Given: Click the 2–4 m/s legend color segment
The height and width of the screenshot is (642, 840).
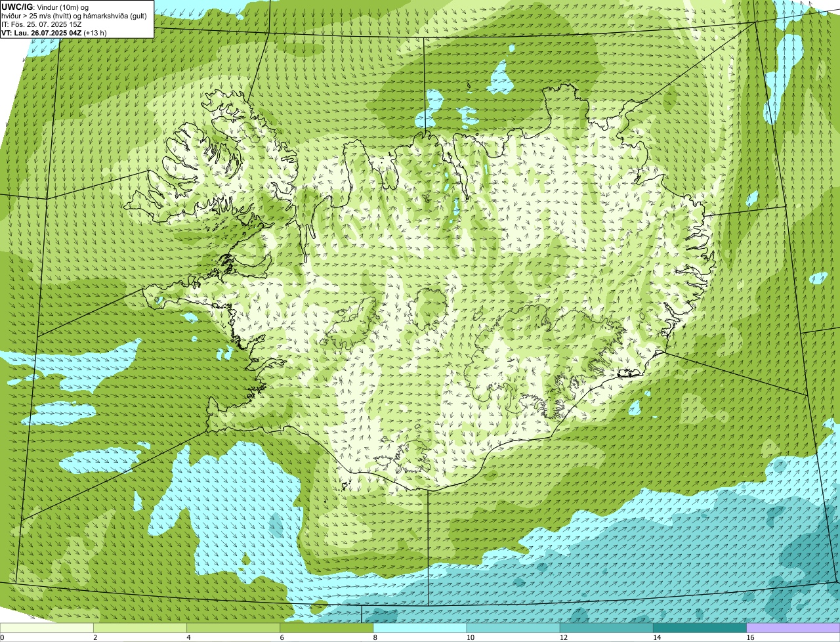Looking at the screenshot, I should click(140, 628).
